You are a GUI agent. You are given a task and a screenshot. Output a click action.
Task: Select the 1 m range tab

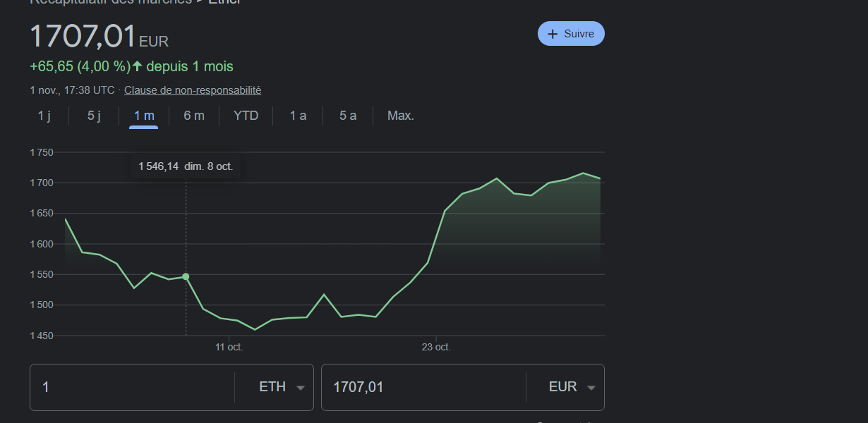(x=144, y=116)
